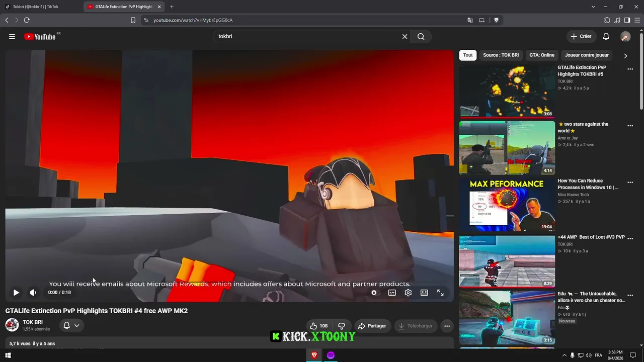The width and height of the screenshot is (644, 362).
Task: Open the TOK BRI channel avatar
Action: point(12,325)
